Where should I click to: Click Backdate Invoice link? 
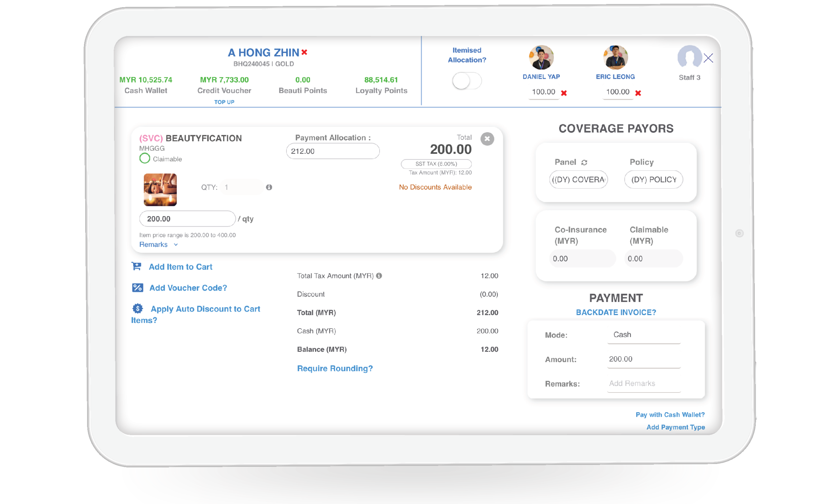616,312
